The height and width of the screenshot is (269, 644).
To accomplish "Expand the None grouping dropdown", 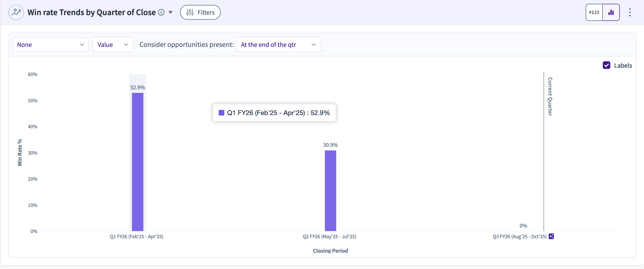I will 51,45.
